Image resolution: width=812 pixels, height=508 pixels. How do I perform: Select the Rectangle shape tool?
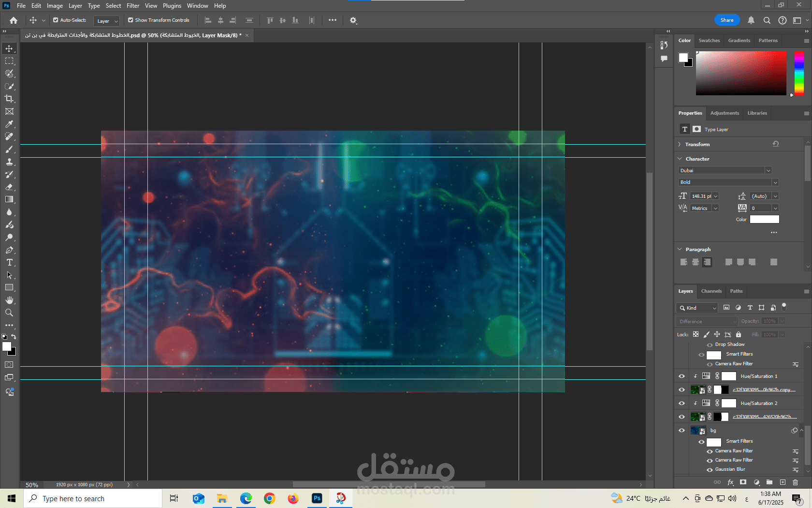(9, 287)
